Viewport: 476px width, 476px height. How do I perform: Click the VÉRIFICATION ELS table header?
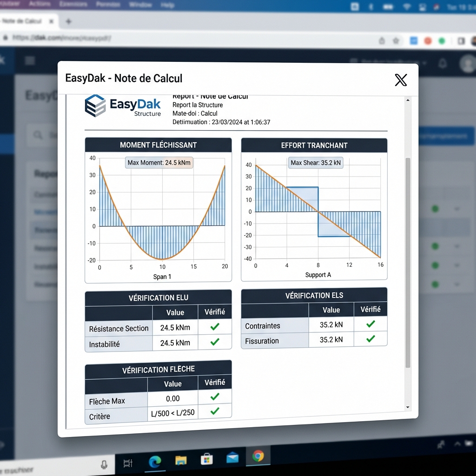[314, 295]
